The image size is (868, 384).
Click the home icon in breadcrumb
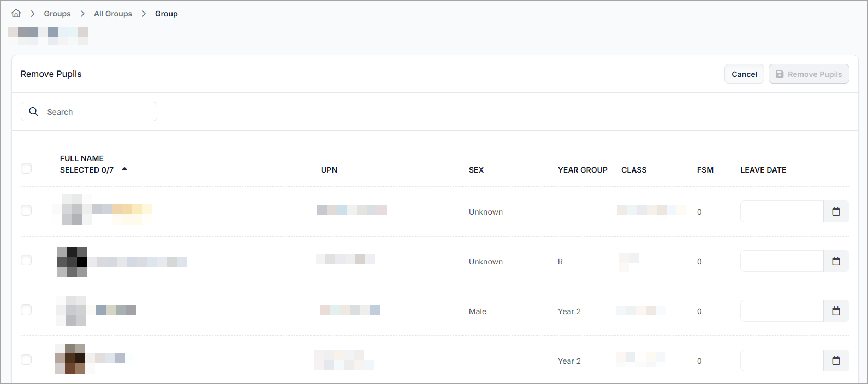click(16, 14)
